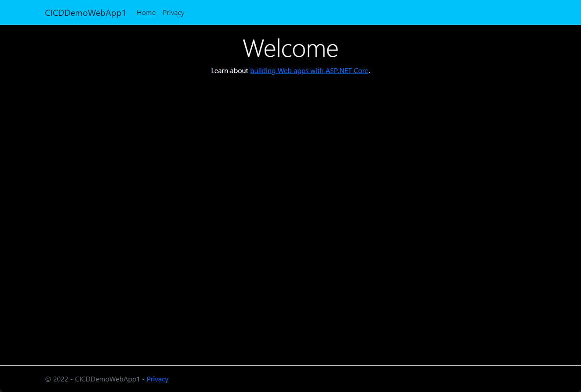Follow the building Web apps with ASP.NET Core link

tap(309, 71)
